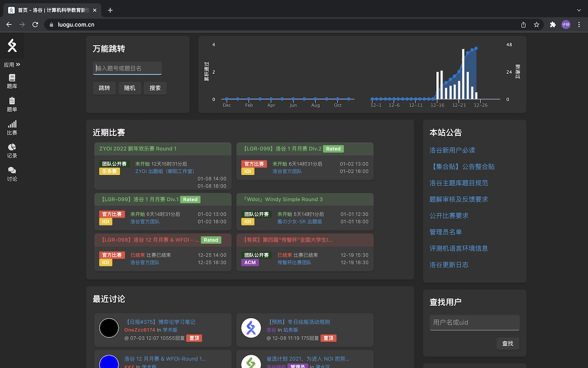The image size is (588, 368).
Task: Click the share page icon in address bar
Action: pyautogui.click(x=523, y=25)
